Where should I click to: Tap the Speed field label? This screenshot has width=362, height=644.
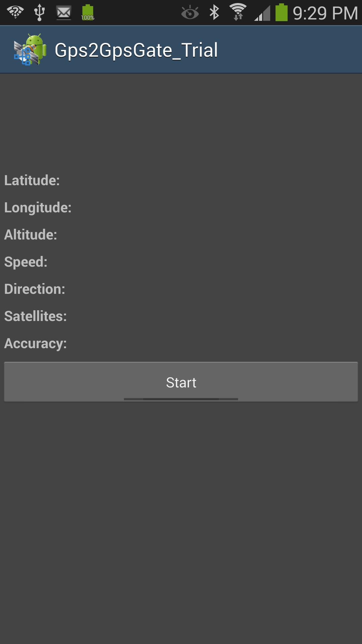coord(26,262)
